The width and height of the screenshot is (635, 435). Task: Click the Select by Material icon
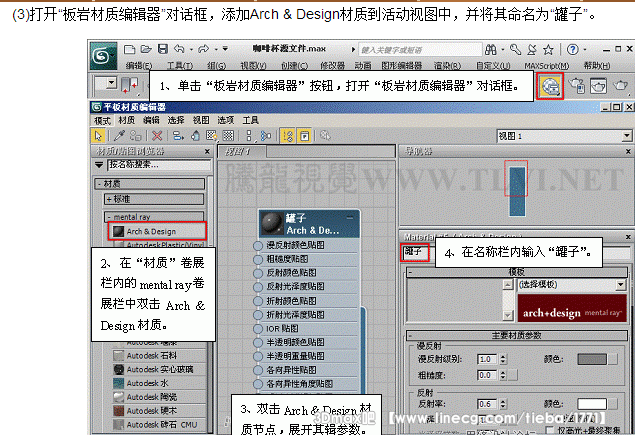[x=325, y=136]
